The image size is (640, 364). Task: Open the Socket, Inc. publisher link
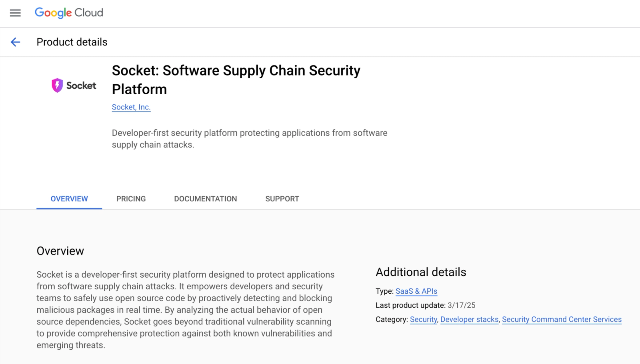click(131, 107)
